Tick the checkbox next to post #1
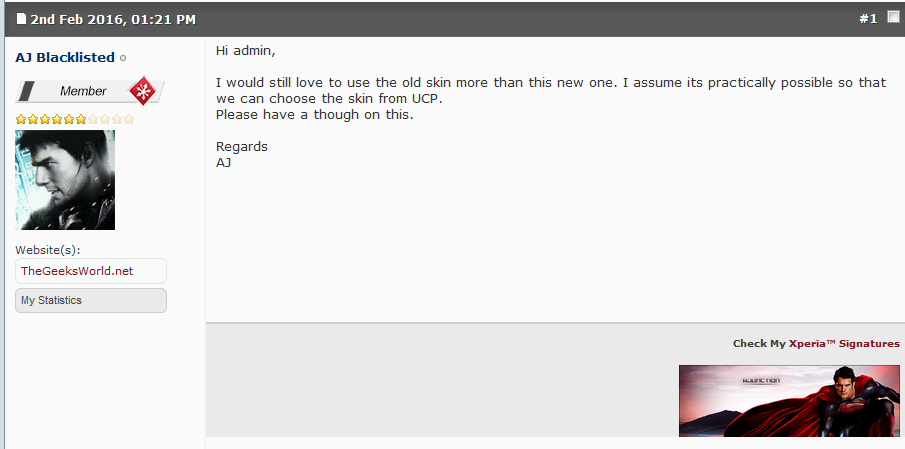 point(893,17)
